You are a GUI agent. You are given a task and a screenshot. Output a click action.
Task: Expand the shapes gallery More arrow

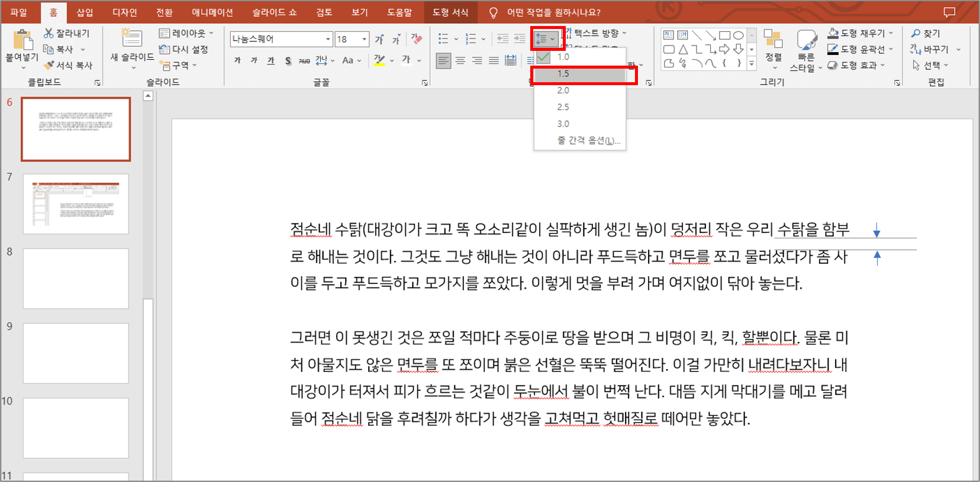click(x=752, y=63)
